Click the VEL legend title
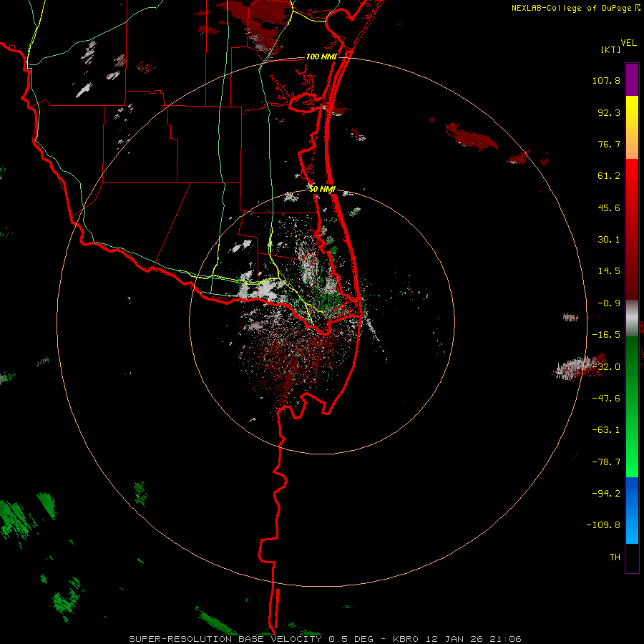 tap(628, 43)
